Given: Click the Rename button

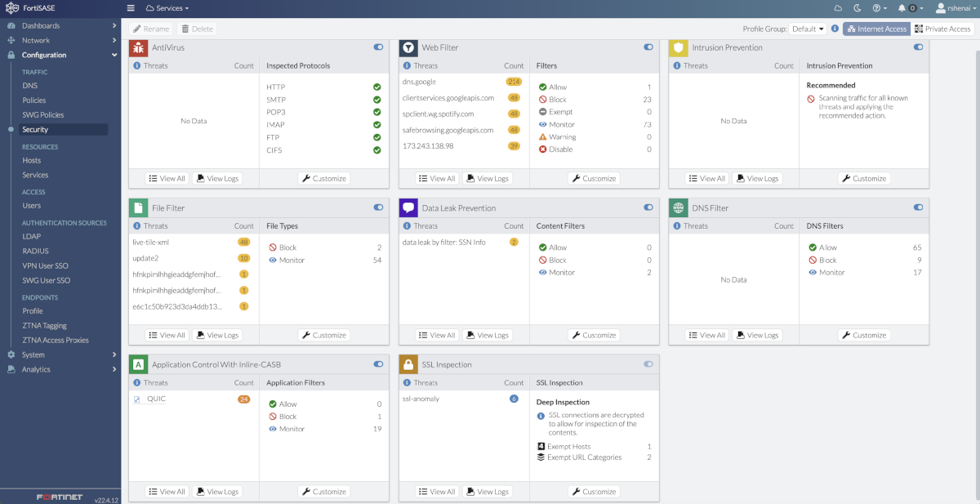Looking at the screenshot, I should coord(151,29).
